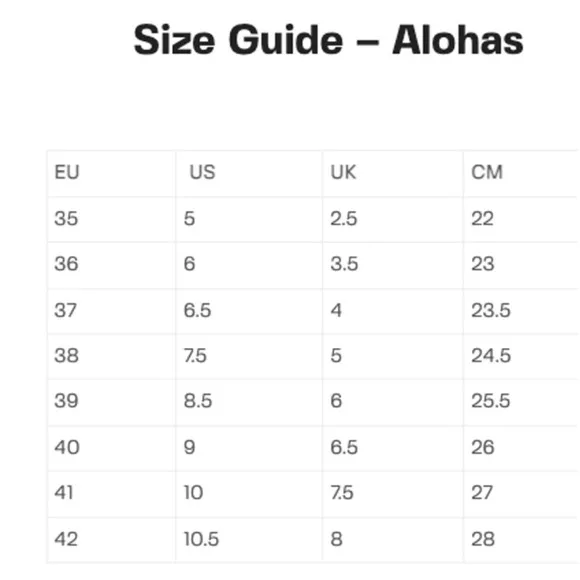Click EU size 42 cell
This screenshot has width=580, height=580.
[112, 540]
